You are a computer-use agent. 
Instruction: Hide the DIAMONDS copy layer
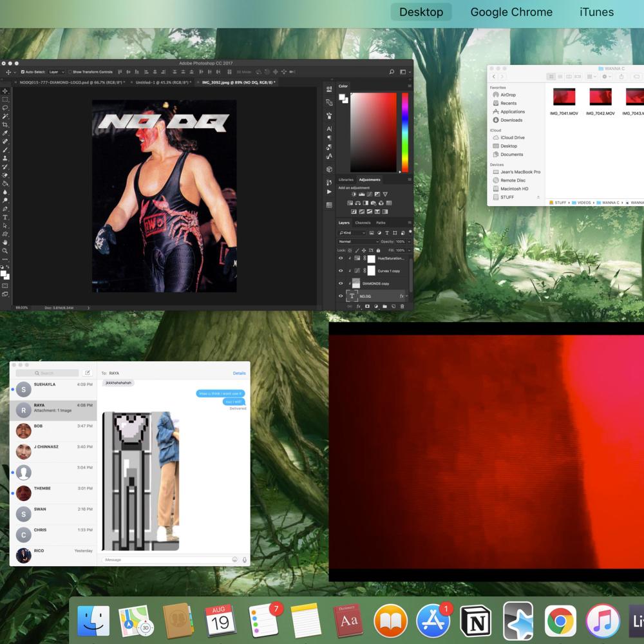[341, 283]
